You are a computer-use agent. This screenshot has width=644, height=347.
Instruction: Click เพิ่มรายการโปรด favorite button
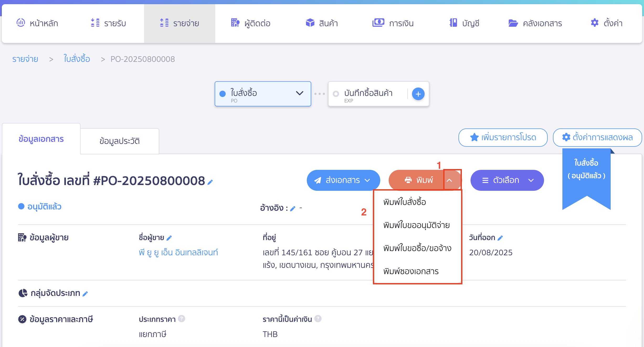click(x=503, y=137)
